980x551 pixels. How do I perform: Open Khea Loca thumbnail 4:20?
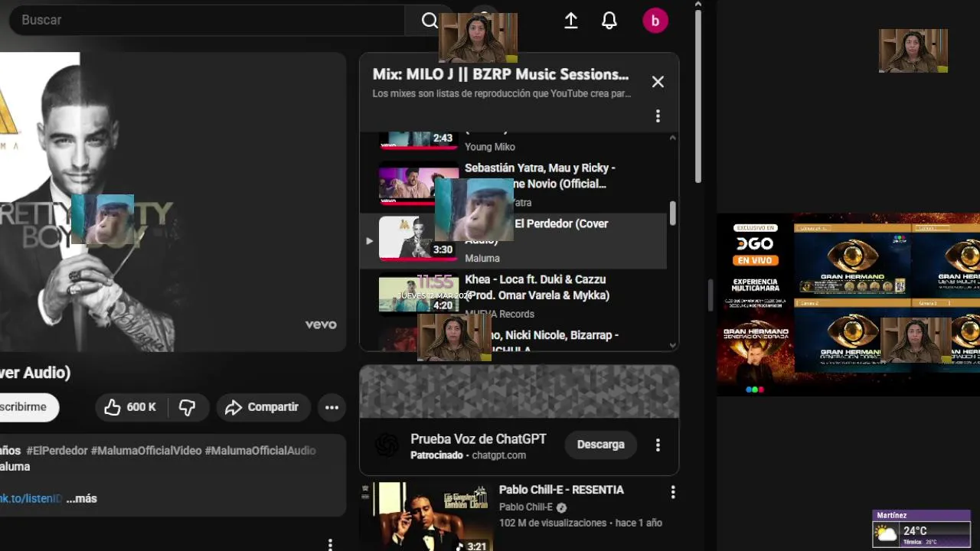pos(418,295)
